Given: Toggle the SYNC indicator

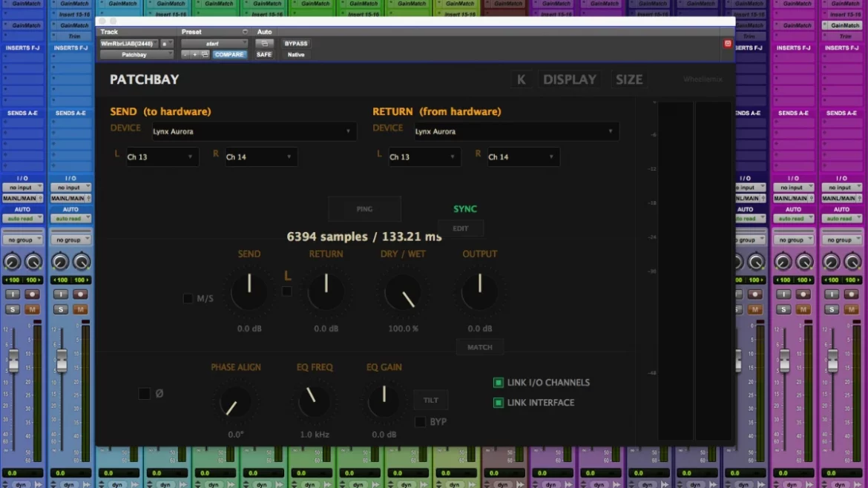Looking at the screenshot, I should [x=465, y=209].
